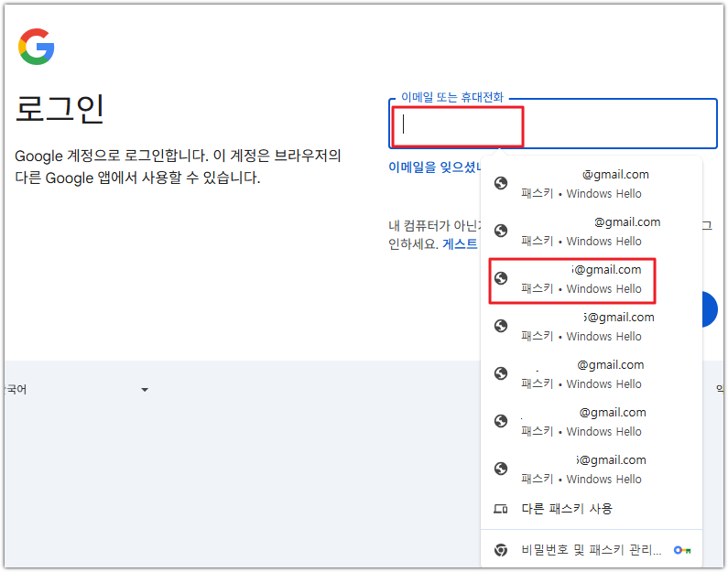Click the Google logo

point(37,47)
